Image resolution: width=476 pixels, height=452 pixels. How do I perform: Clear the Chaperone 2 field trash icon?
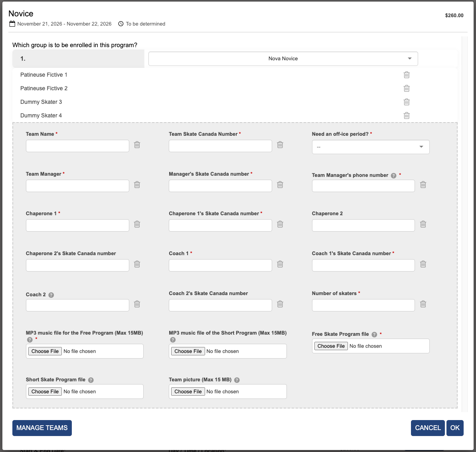(x=423, y=224)
